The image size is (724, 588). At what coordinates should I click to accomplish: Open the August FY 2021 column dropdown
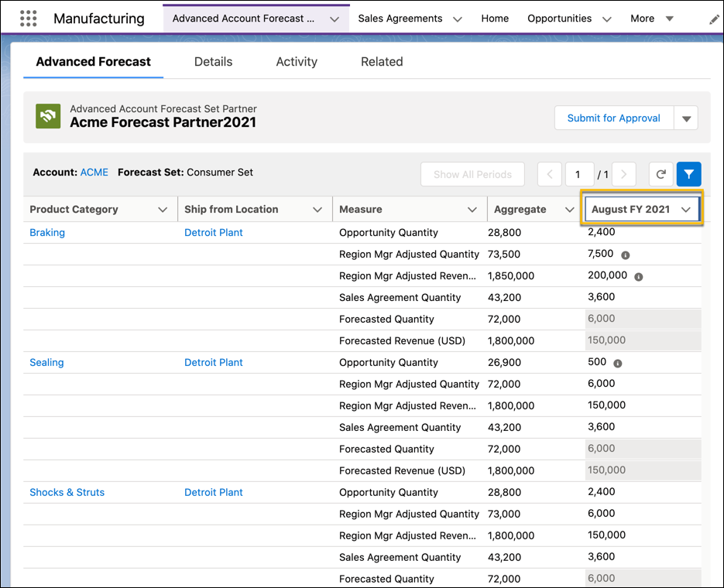coord(685,210)
